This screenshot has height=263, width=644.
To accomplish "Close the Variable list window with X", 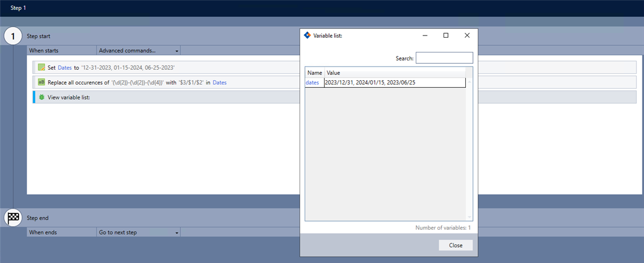I will click(467, 35).
